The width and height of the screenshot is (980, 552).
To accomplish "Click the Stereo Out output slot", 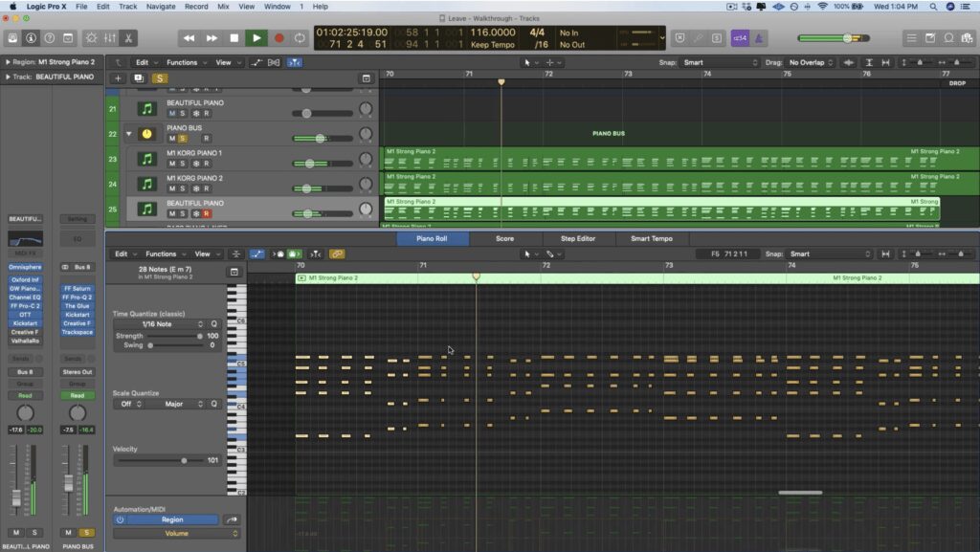I will click(x=77, y=371).
